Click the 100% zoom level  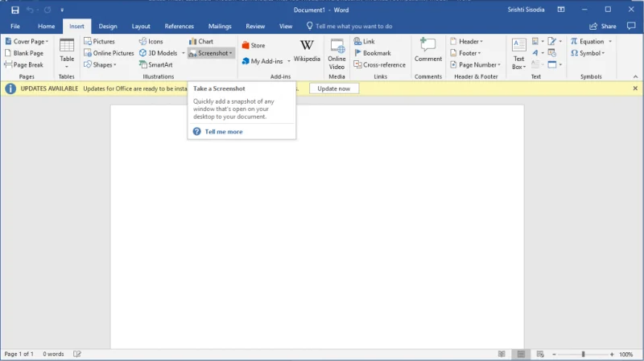coord(626,354)
